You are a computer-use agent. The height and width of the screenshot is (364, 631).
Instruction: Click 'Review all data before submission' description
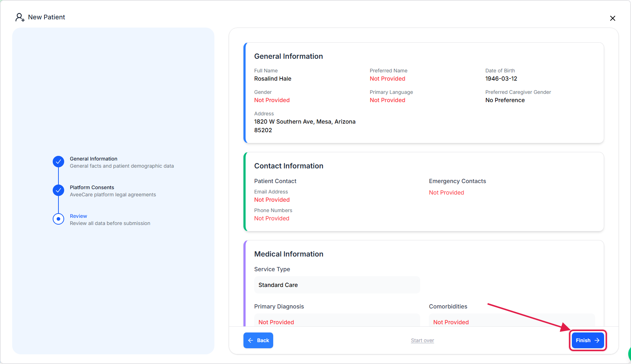[110, 223]
